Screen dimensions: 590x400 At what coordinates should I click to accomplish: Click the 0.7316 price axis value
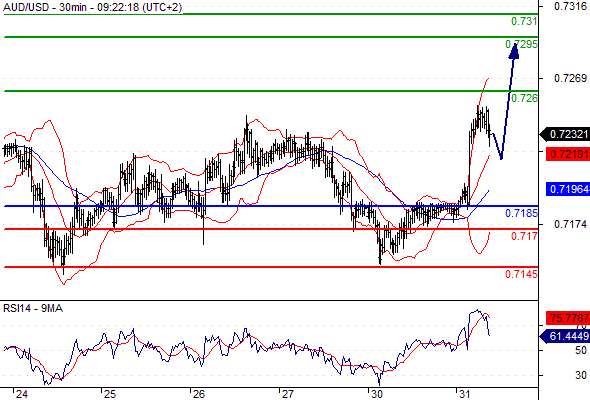(570, 6)
